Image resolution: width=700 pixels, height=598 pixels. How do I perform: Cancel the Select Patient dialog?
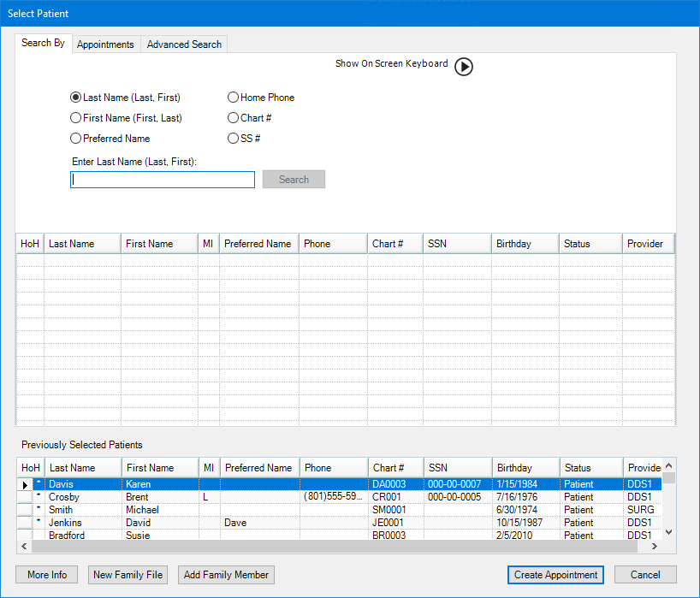point(644,574)
